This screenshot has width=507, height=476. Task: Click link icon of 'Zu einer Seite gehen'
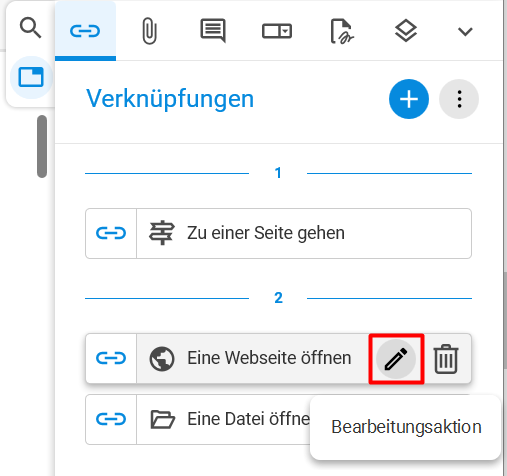pos(111,233)
